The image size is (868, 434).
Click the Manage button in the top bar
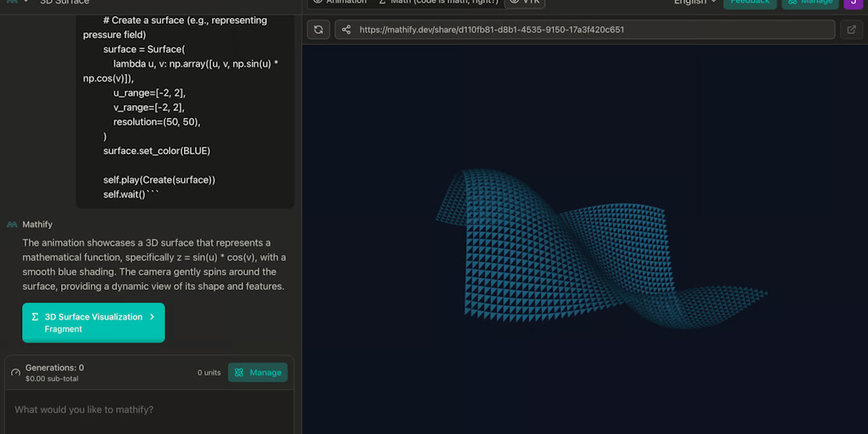(x=810, y=2)
